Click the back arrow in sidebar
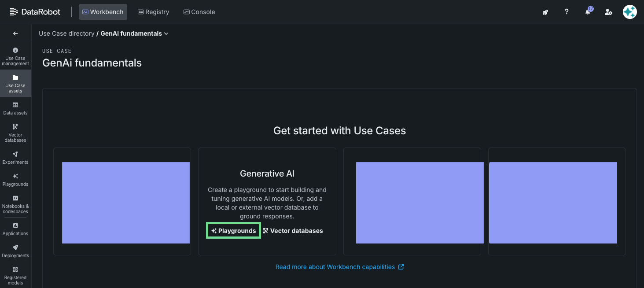 (15, 33)
